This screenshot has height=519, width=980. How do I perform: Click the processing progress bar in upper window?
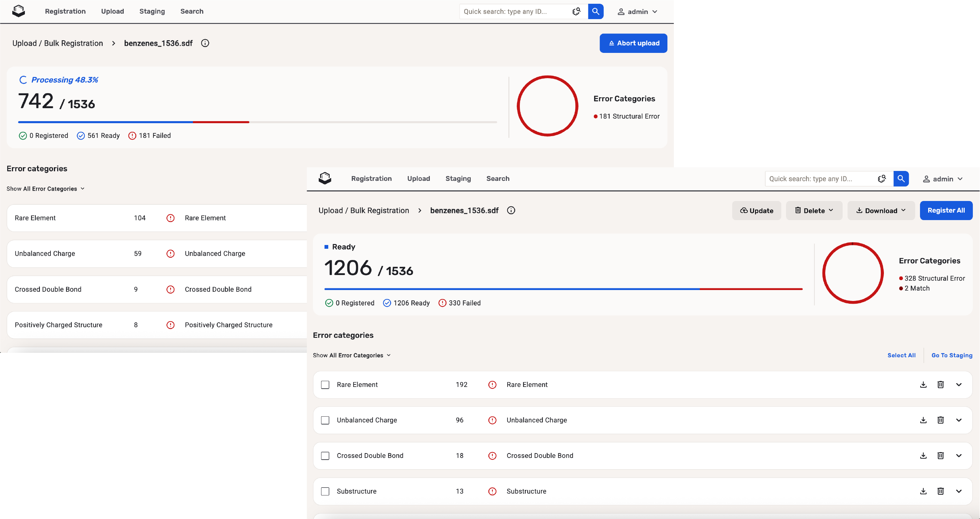[x=257, y=122]
